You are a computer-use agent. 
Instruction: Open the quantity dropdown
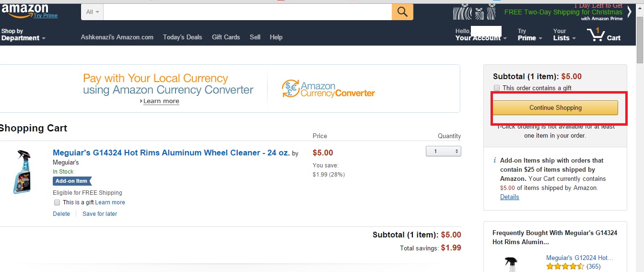[x=443, y=151]
